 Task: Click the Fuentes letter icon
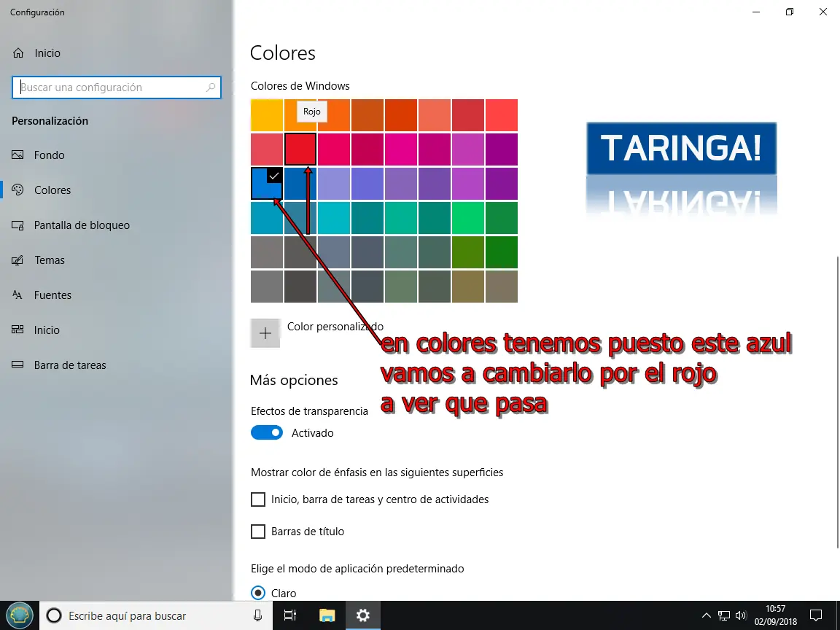point(17,295)
